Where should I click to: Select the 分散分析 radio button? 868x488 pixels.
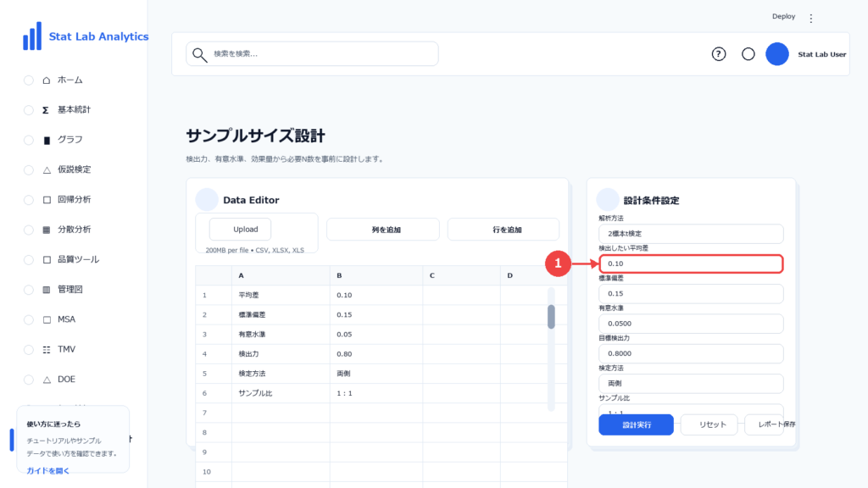29,230
